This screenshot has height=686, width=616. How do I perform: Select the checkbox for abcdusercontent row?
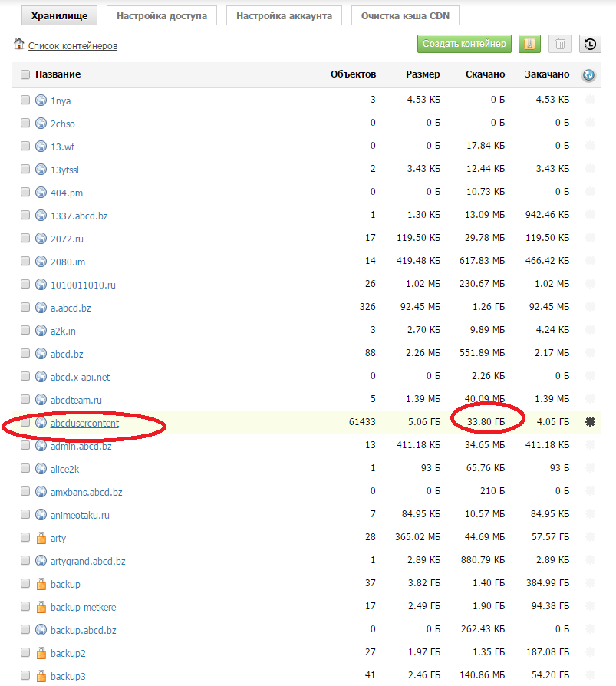click(x=25, y=423)
